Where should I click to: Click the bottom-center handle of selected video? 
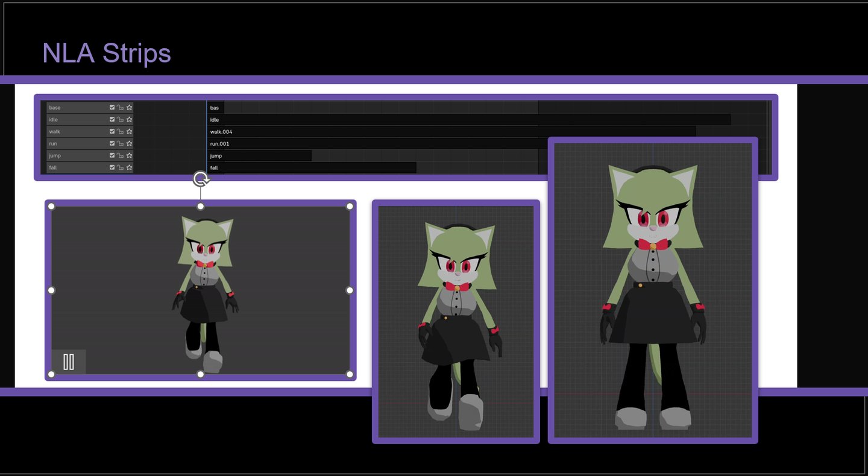[201, 374]
